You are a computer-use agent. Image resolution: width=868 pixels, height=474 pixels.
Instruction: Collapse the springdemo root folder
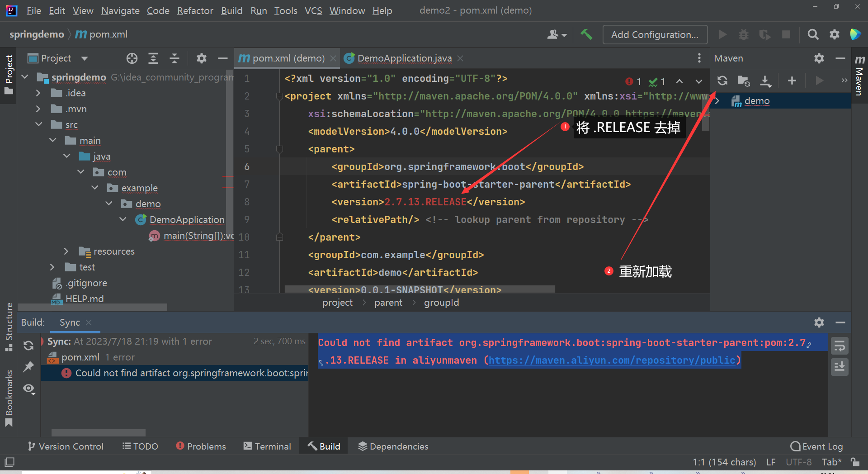[25, 77]
